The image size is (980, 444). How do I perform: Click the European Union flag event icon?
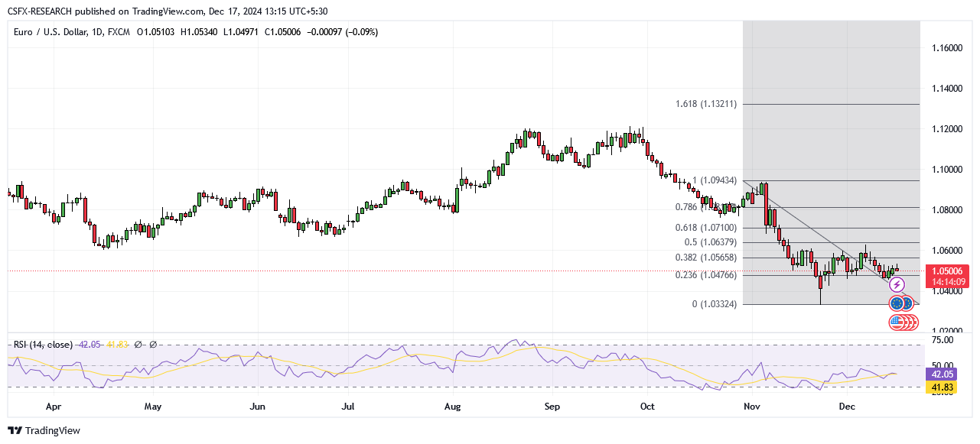897,303
